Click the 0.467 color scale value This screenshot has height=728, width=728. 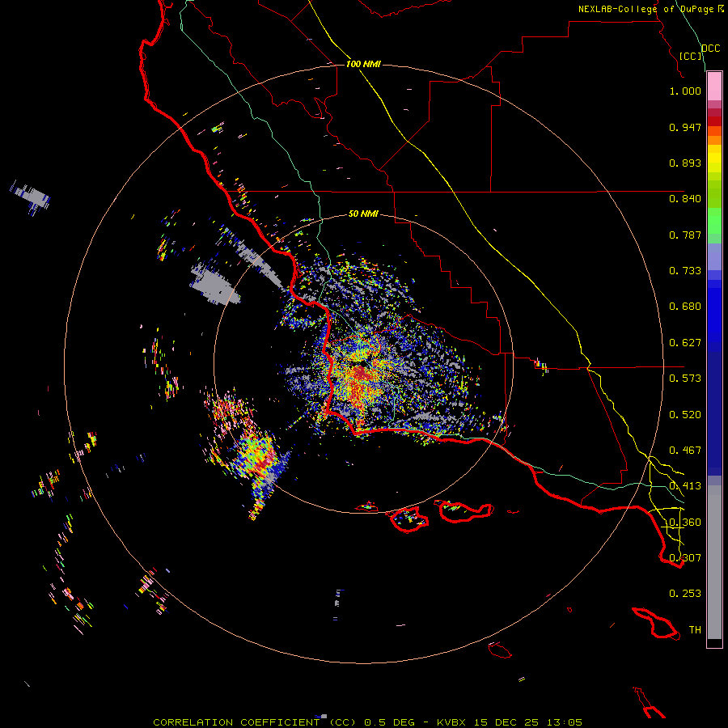coord(685,451)
